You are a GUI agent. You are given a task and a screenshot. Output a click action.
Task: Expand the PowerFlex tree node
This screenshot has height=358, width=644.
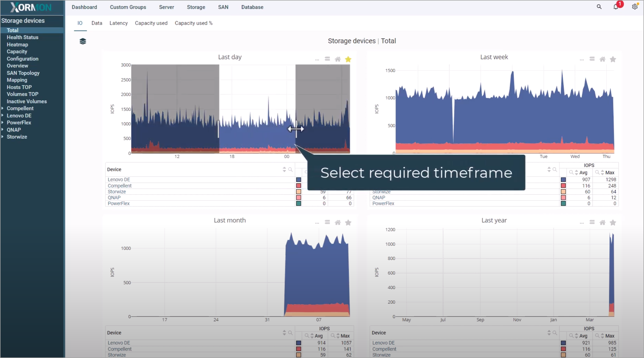(x=3, y=123)
